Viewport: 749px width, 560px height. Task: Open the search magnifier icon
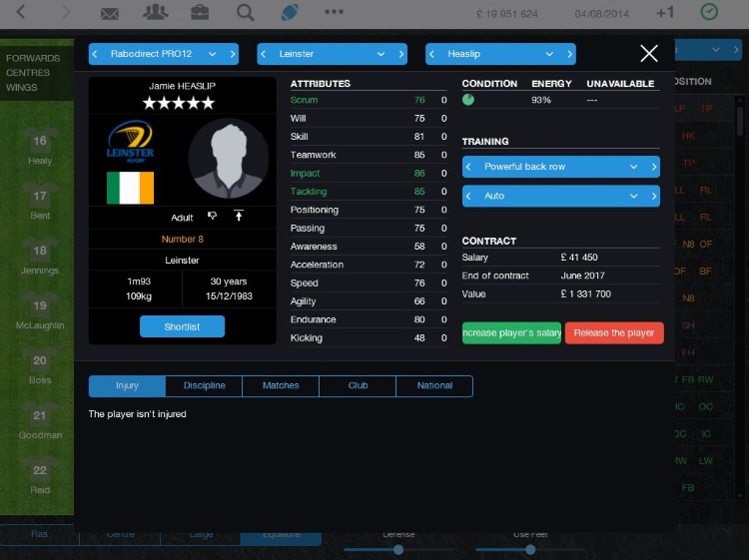[x=246, y=12]
